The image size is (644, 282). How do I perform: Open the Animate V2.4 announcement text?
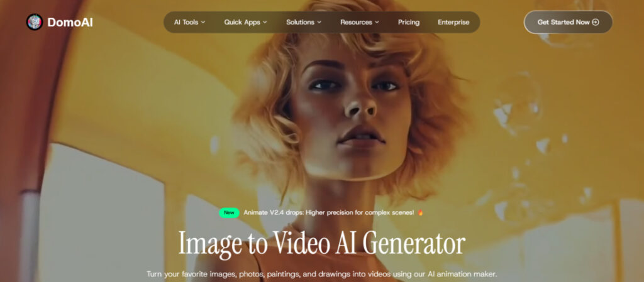328,213
